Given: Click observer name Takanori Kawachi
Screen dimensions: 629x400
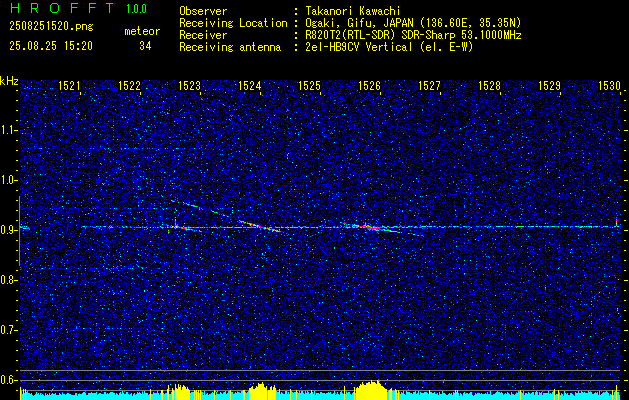Looking at the screenshot, I should pyautogui.click(x=353, y=11).
